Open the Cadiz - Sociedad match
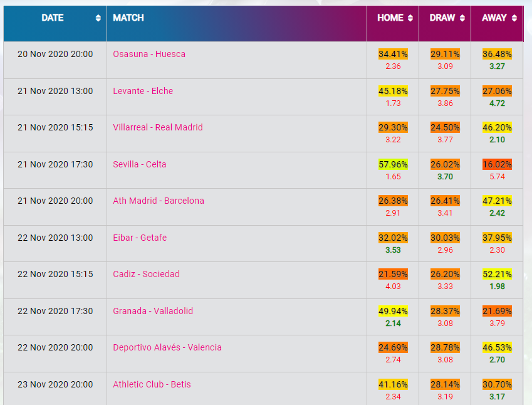Image resolution: width=532 pixels, height=405 pixels. tap(146, 274)
